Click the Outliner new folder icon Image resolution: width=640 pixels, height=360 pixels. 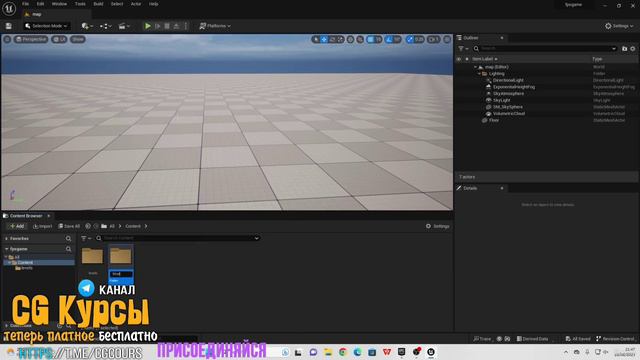pos(624,49)
